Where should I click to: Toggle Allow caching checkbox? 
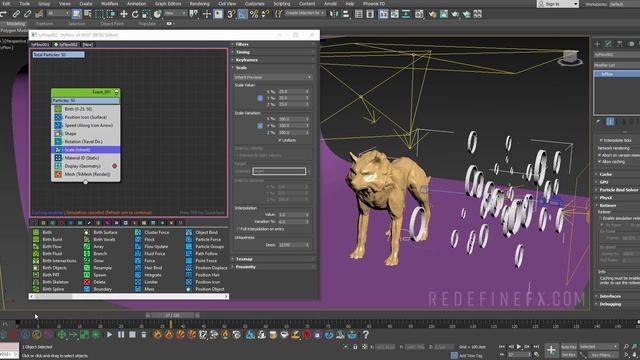tap(600, 162)
